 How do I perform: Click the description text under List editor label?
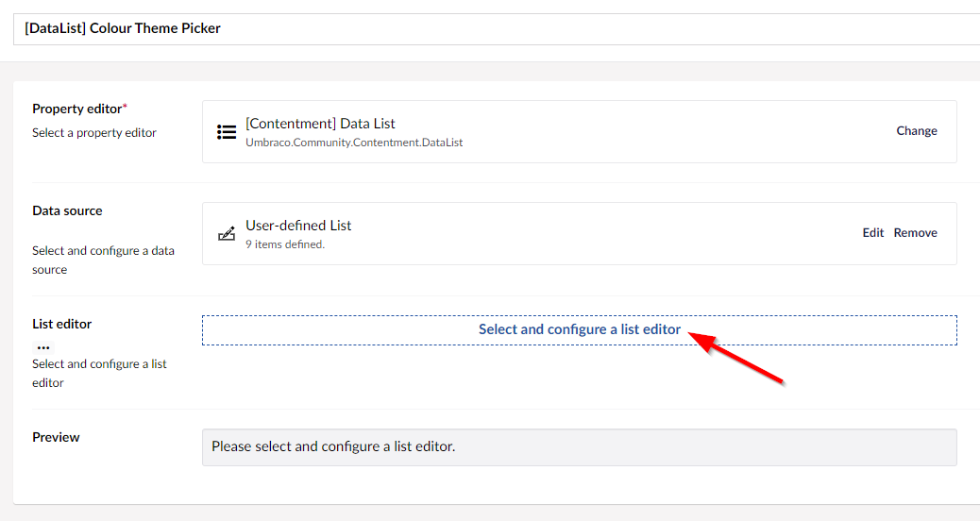(x=99, y=373)
